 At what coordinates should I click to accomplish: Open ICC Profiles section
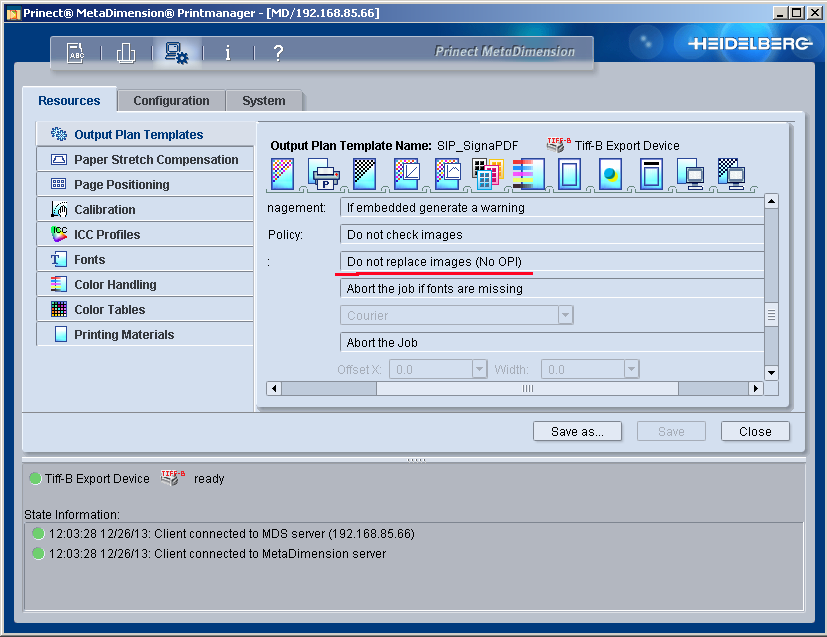click(145, 234)
